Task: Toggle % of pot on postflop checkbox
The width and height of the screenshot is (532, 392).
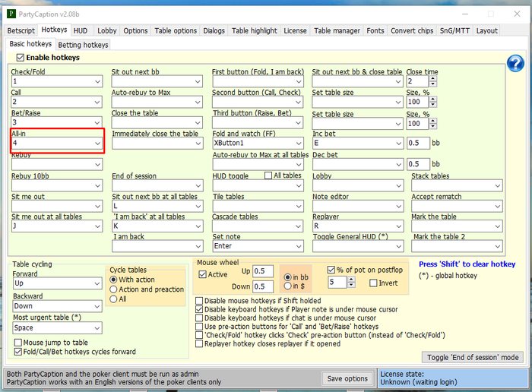Action: point(331,270)
